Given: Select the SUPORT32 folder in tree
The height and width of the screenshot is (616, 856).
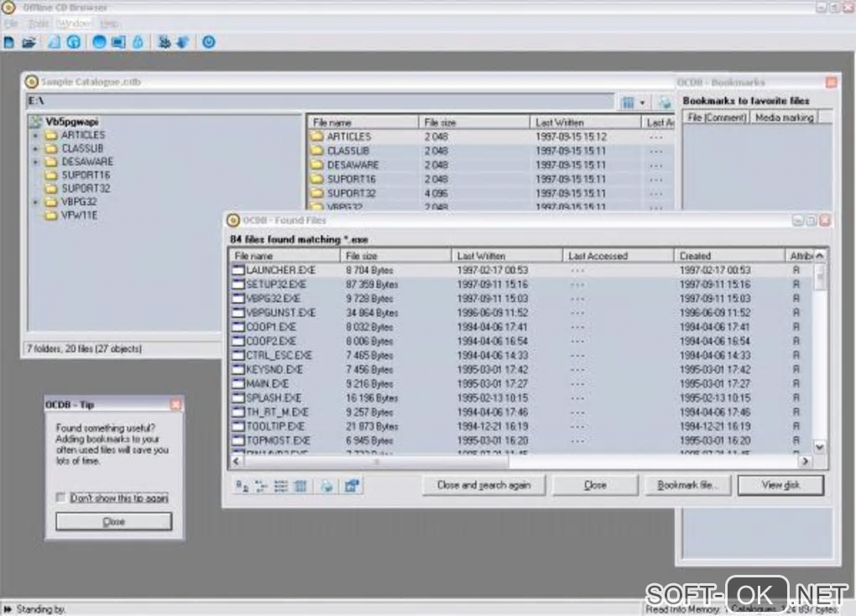Looking at the screenshot, I should coord(86,188).
